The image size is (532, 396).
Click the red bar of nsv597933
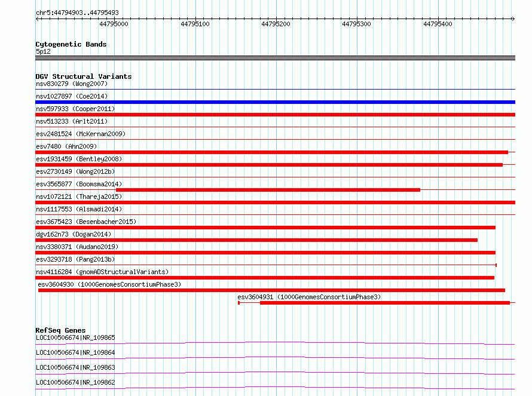[x=275, y=115]
